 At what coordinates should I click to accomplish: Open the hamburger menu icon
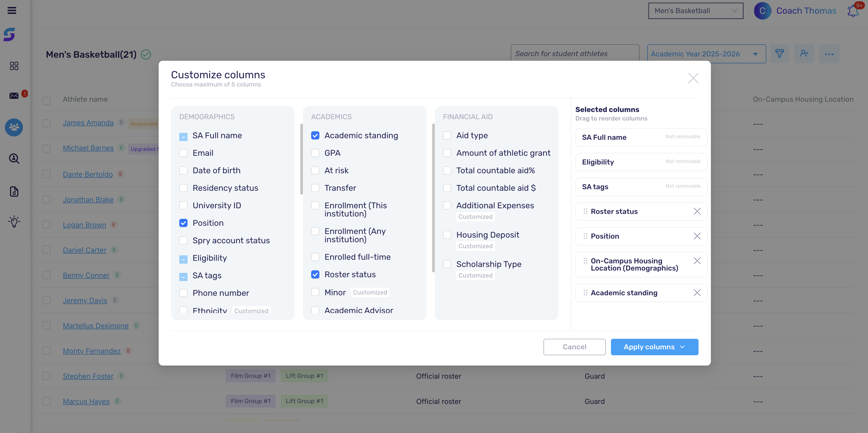12,11
